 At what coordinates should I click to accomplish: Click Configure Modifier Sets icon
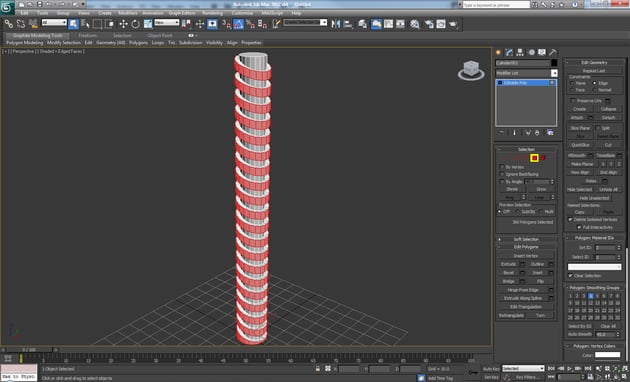pos(550,133)
